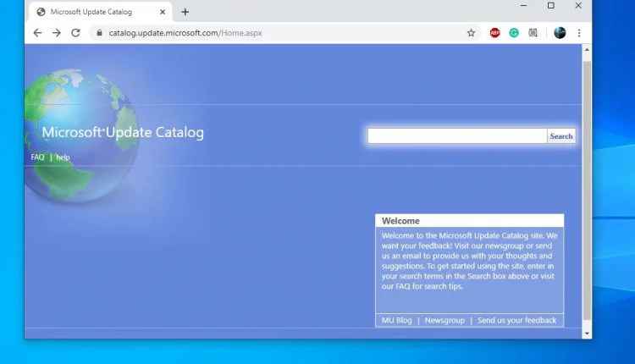Open the screenshot capture extension icon
635x364 pixels.
[533, 33]
